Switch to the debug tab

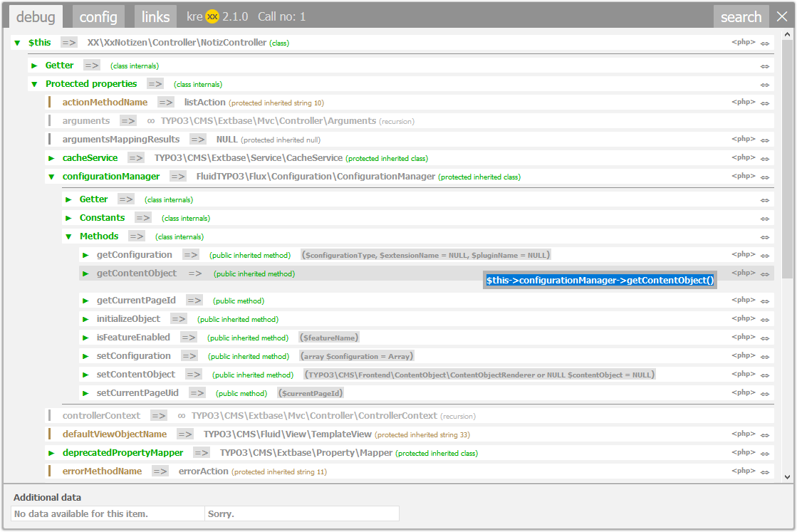(36, 17)
